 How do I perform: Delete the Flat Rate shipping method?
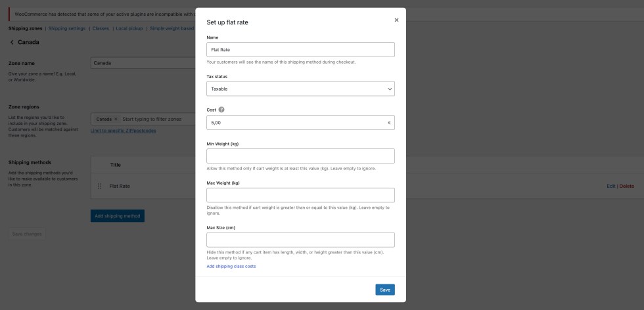pyautogui.click(x=626, y=186)
